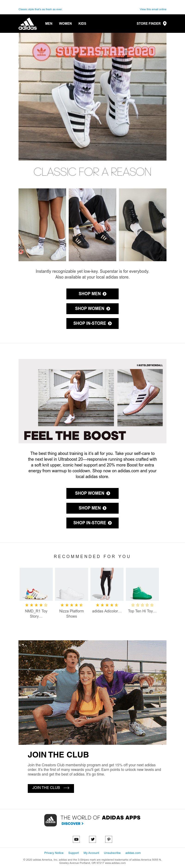This screenshot has height=868, width=185.
Task: Click the Unsubscribe footer link
Action: pos(112,853)
